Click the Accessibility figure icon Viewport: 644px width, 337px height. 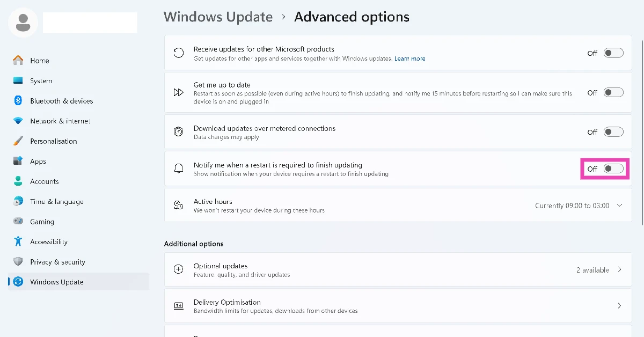pyautogui.click(x=18, y=242)
